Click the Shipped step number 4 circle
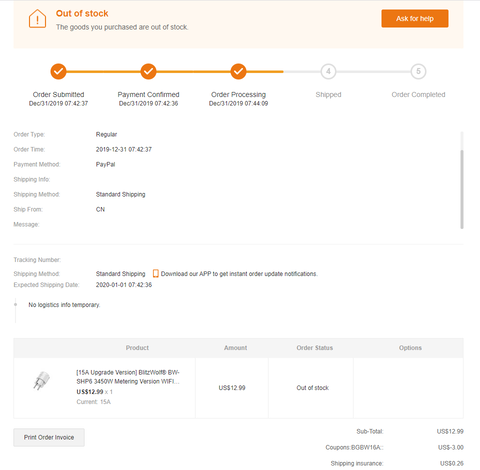This screenshot has width=480, height=470. [328, 71]
